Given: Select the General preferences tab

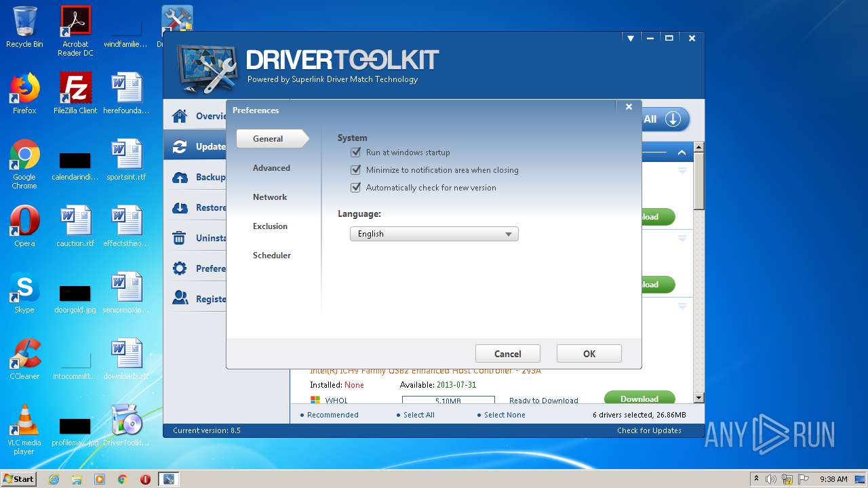Looking at the screenshot, I should 272,138.
